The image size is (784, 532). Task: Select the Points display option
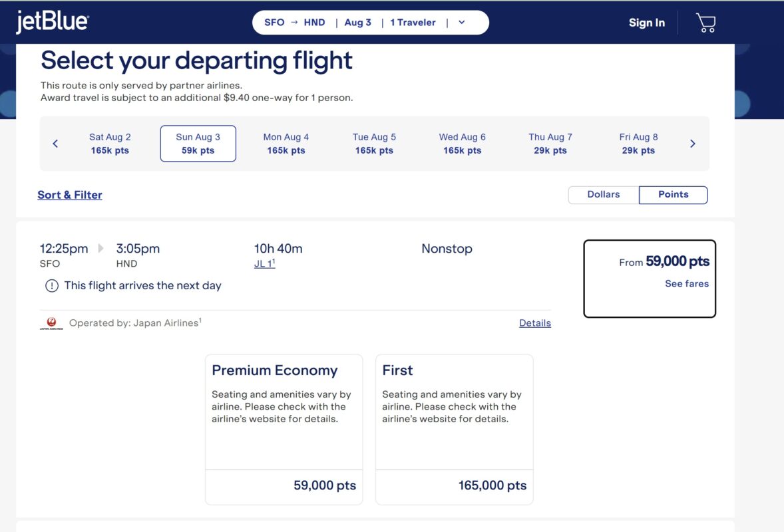tap(673, 194)
